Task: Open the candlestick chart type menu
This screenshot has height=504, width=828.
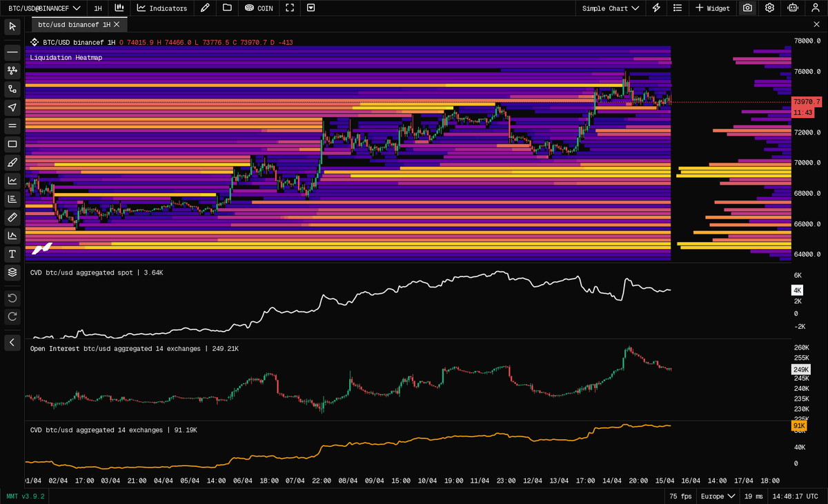Action: (x=119, y=8)
